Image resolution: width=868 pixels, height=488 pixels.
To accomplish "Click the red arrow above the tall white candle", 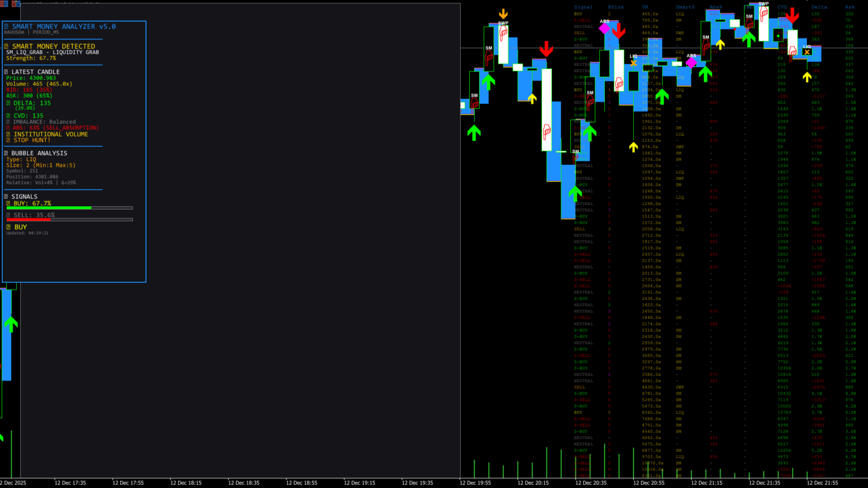I will 546,49.
